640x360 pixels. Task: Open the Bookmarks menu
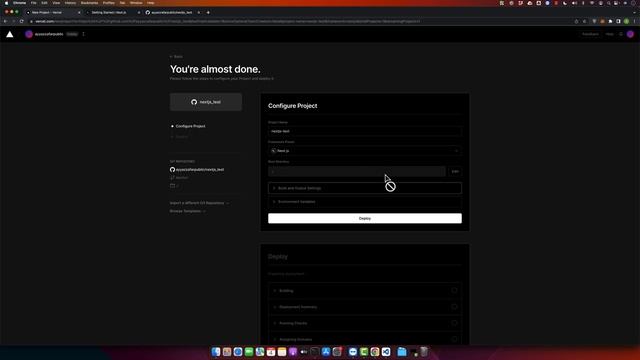click(89, 3)
